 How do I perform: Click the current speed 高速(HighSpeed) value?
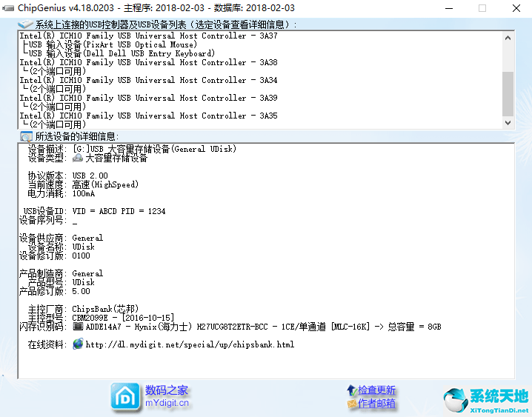(105, 184)
